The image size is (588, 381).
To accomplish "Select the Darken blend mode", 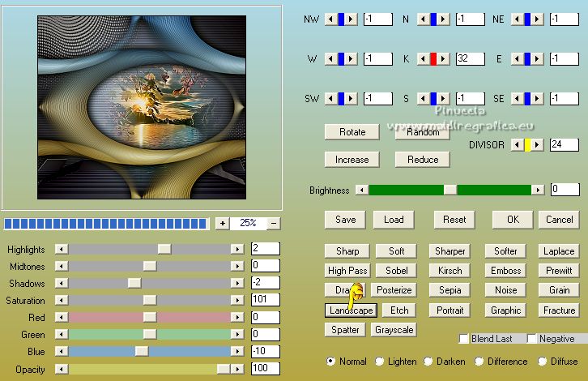I will 428,361.
